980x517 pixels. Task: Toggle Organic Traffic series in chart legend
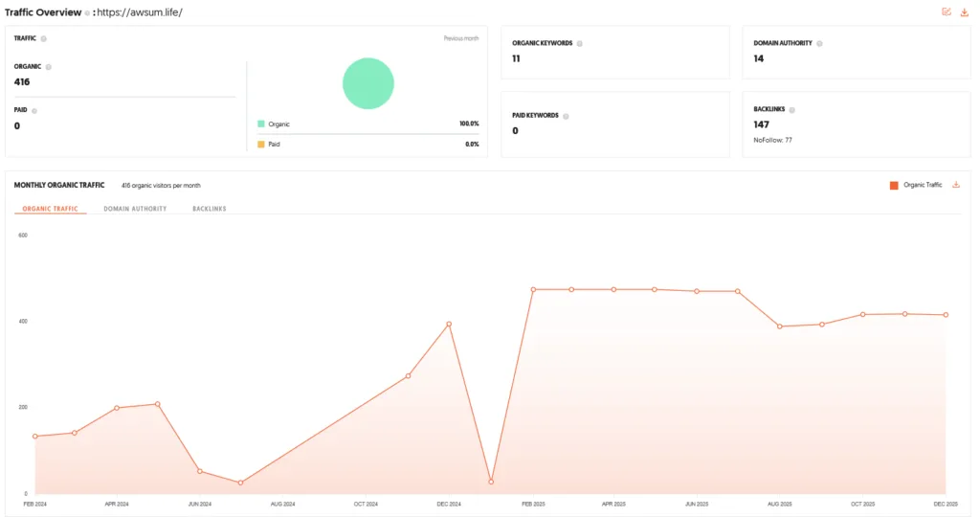916,185
